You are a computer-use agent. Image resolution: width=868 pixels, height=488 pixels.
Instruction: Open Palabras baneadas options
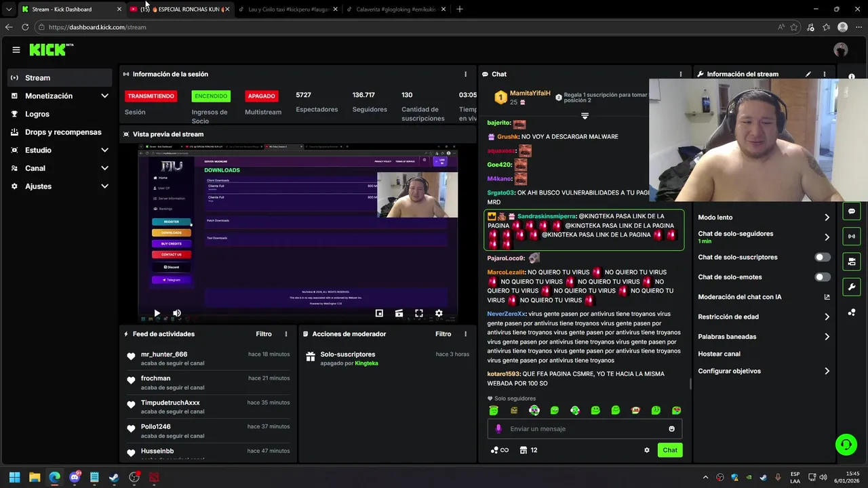(827, 337)
